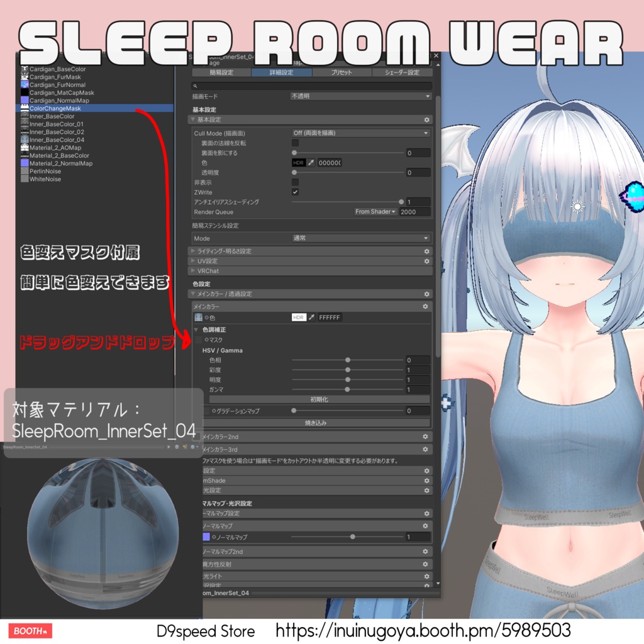Image resolution: width=644 pixels, height=644 pixels.
Task: Open the 描画モード dropdown showing 不透明
Action: click(360, 96)
